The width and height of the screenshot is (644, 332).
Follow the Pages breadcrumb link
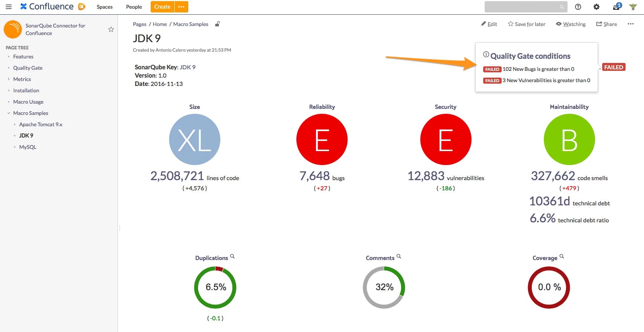[139, 24]
